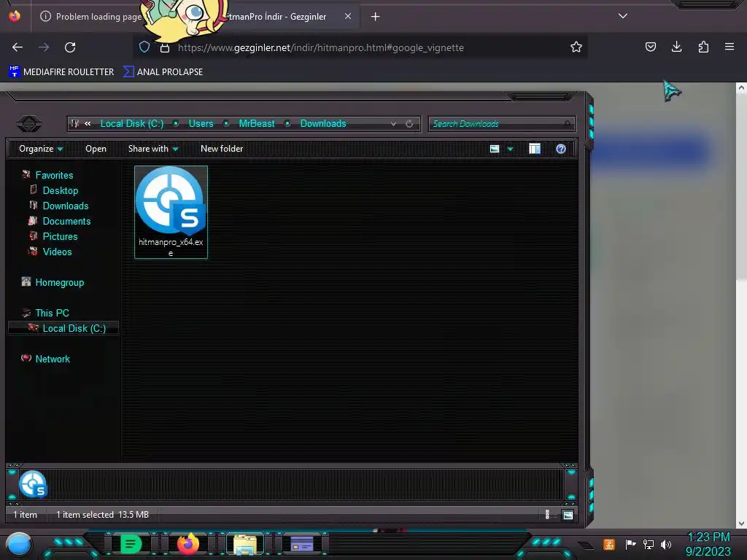Viewport: 747px width, 560px height.
Task: Open Downloads under Favorites
Action: coord(65,206)
